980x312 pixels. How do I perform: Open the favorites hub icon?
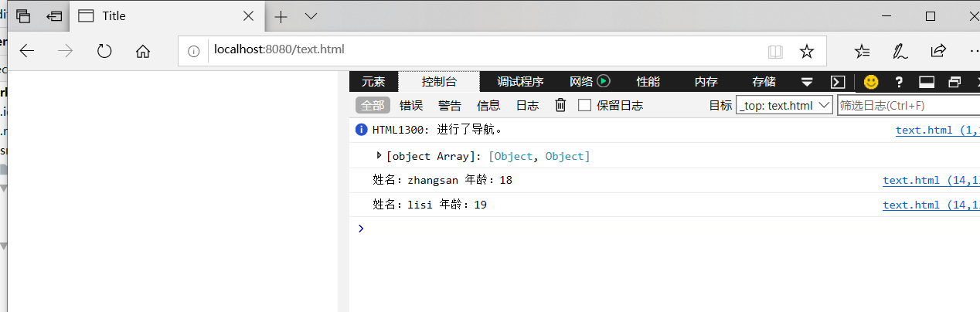click(x=863, y=51)
